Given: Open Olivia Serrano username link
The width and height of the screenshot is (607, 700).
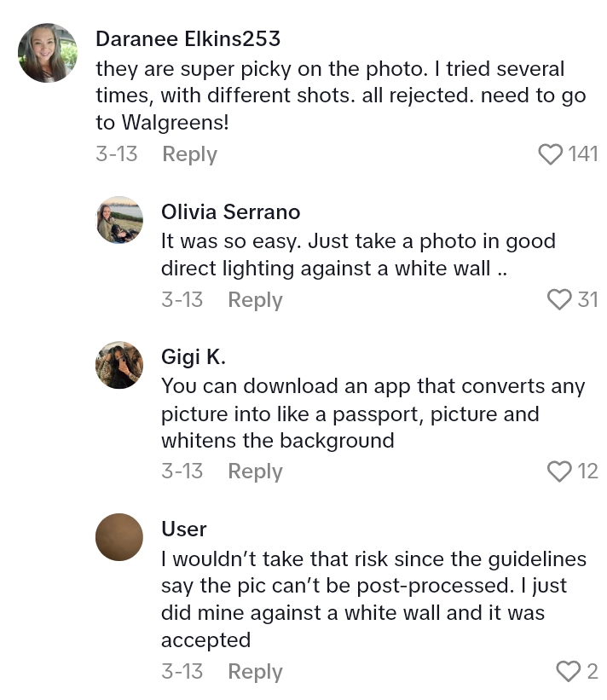Looking at the screenshot, I should [x=230, y=211].
